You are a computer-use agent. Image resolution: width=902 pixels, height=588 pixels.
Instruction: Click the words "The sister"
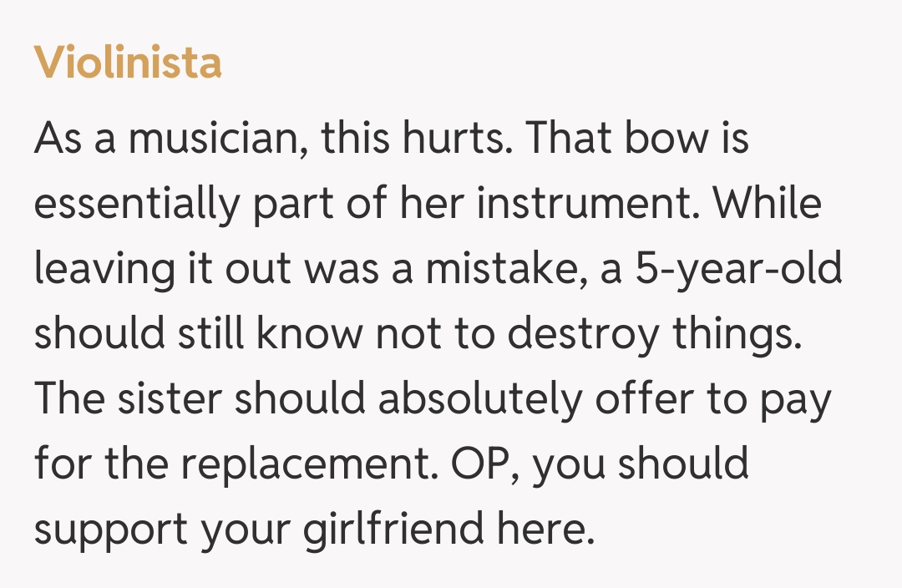pyautogui.click(x=128, y=401)
